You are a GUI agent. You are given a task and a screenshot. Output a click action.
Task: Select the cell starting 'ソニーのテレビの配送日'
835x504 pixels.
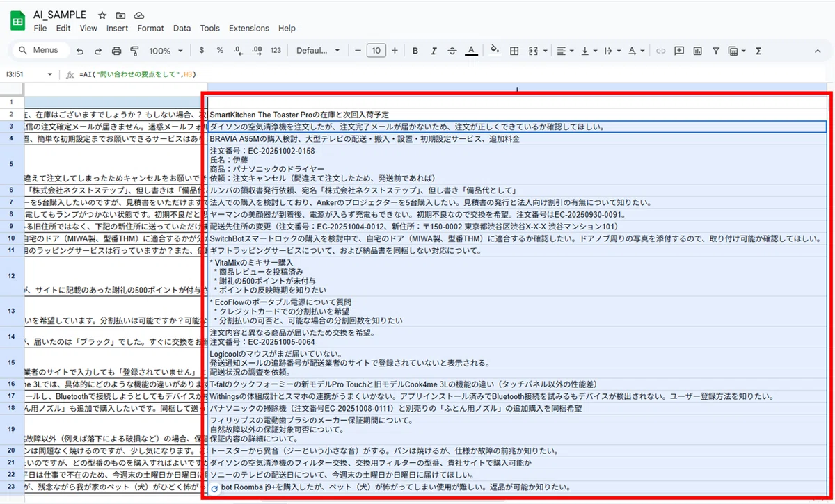(x=517, y=475)
